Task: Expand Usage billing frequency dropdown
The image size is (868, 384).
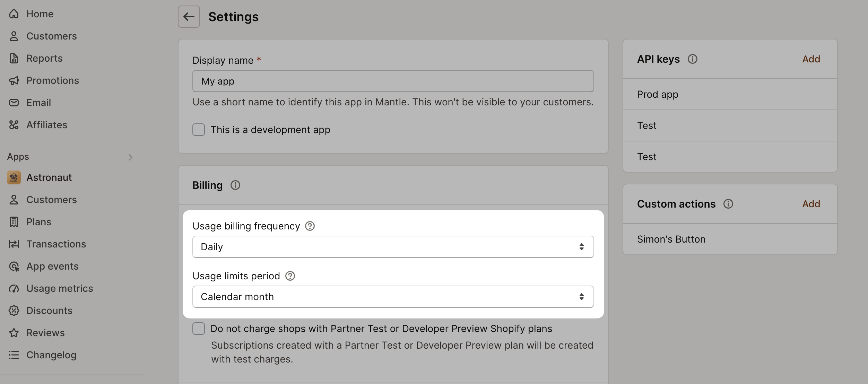Action: click(393, 246)
